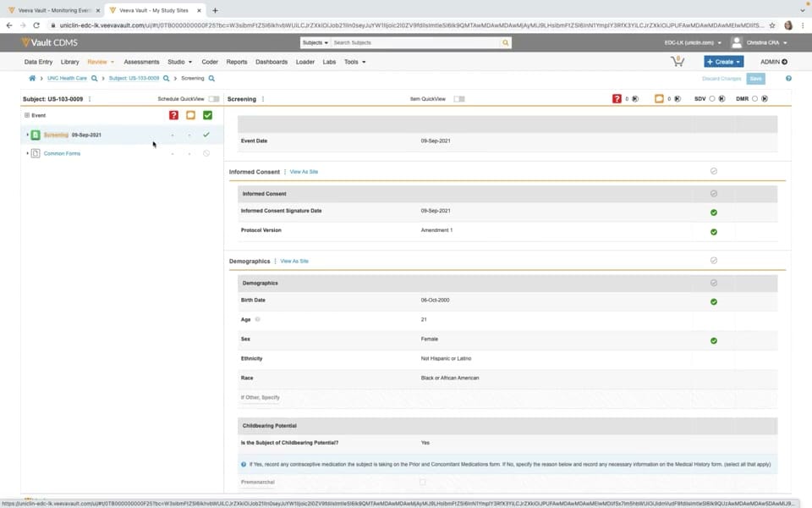This screenshot has height=508, width=812.
Task: Expand the Common Forms row
Action: click(27, 153)
